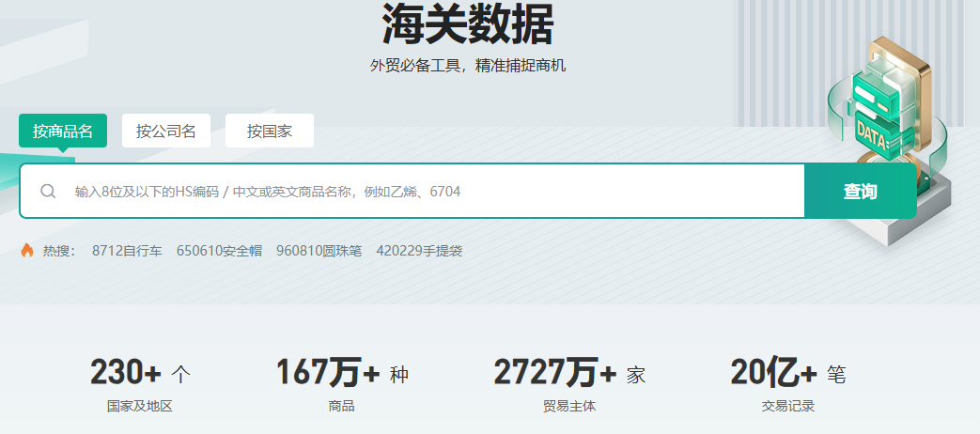Focus the HS编码 product search field
980x434 pixels.
tap(412, 191)
